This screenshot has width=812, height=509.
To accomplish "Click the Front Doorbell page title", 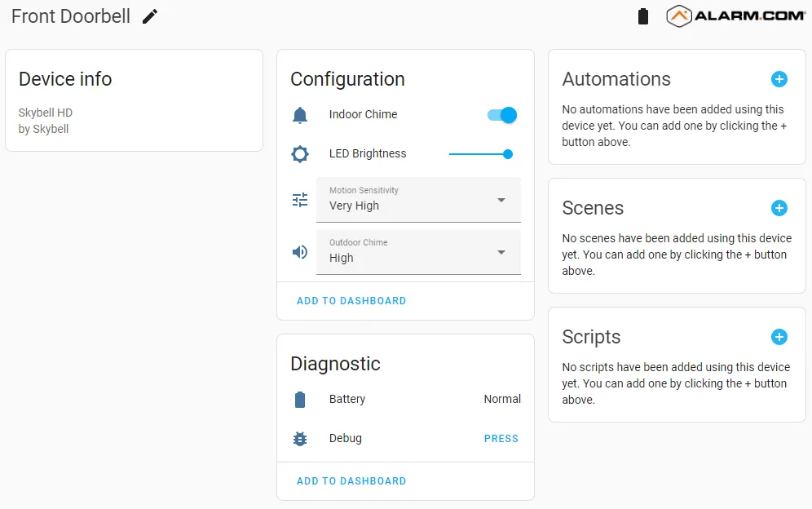I will click(71, 16).
